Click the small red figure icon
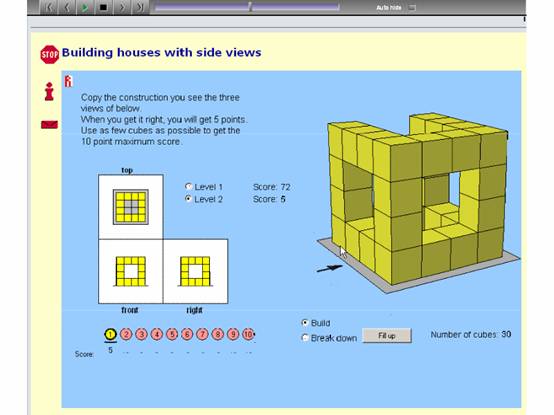 [x=68, y=81]
